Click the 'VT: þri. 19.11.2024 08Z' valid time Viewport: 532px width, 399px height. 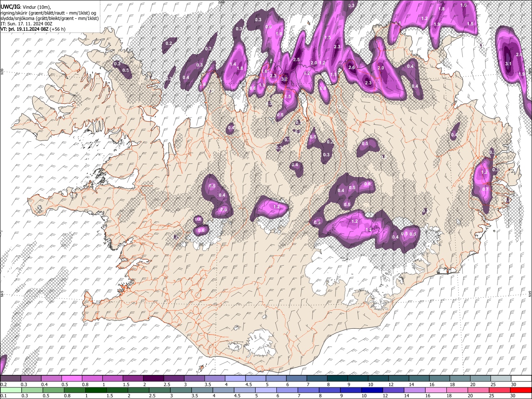coord(25,30)
